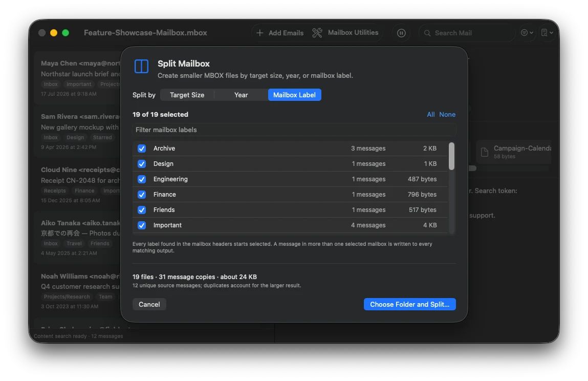The width and height of the screenshot is (588, 381).
Task: Uncheck the Important label checkbox
Action: coord(142,226)
